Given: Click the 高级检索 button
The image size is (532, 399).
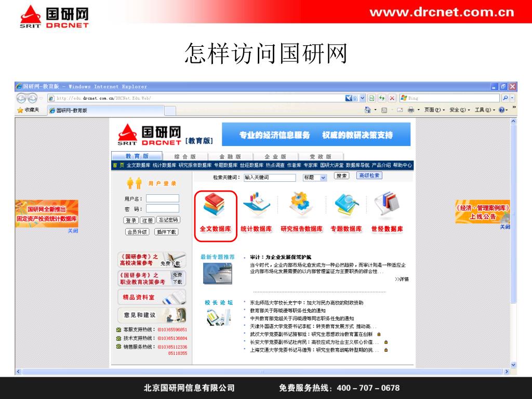Looking at the screenshot, I should pos(369,176).
